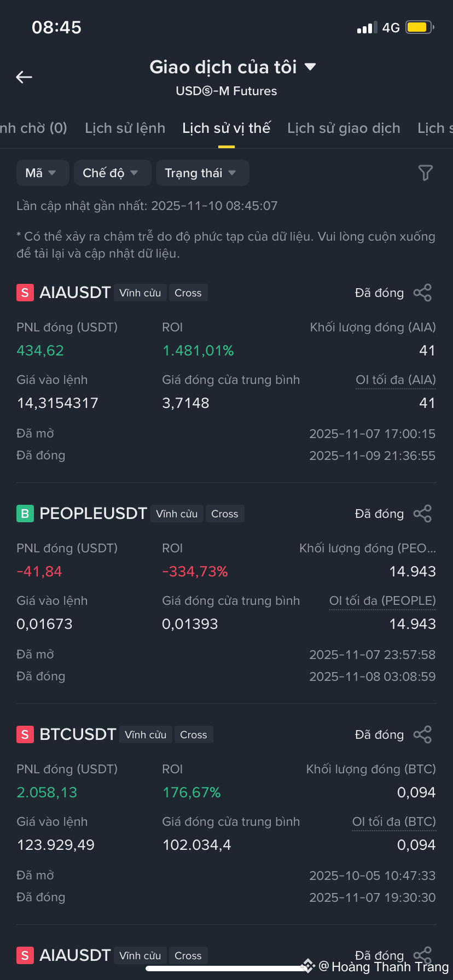Share the first AIAUSDT closed position
The image size is (453, 980).
coord(422,293)
